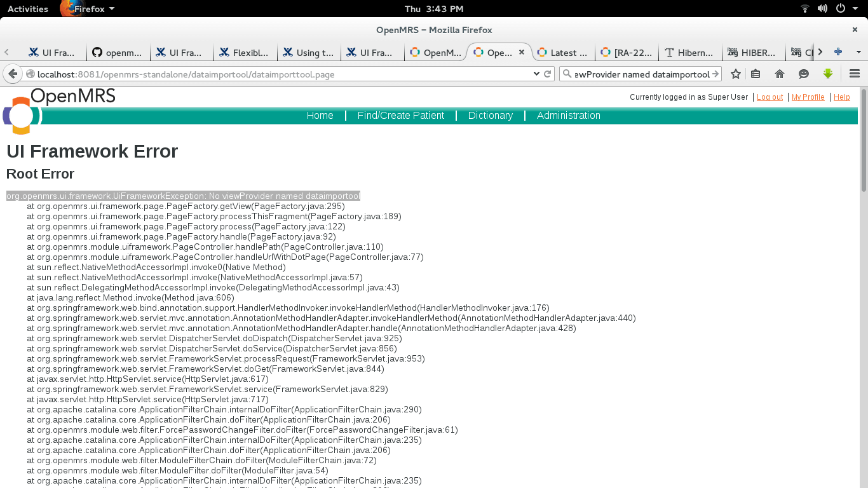Viewport: 868px width, 488px height.
Task: Switch to the [RA-22... tab
Action: coord(626,53)
